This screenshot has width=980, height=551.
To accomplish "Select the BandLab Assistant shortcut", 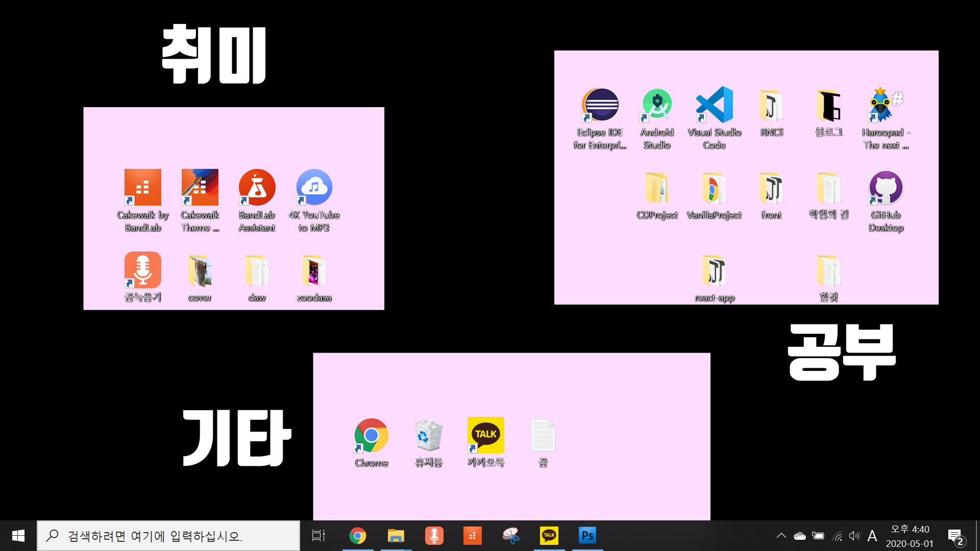I will click(257, 188).
